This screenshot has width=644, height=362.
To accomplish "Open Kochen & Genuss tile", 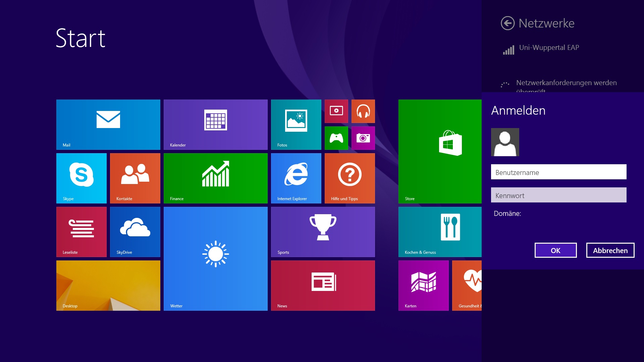I will (440, 232).
